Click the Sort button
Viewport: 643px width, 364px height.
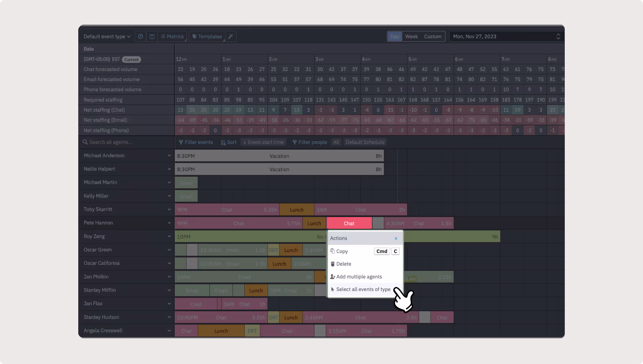(x=229, y=142)
